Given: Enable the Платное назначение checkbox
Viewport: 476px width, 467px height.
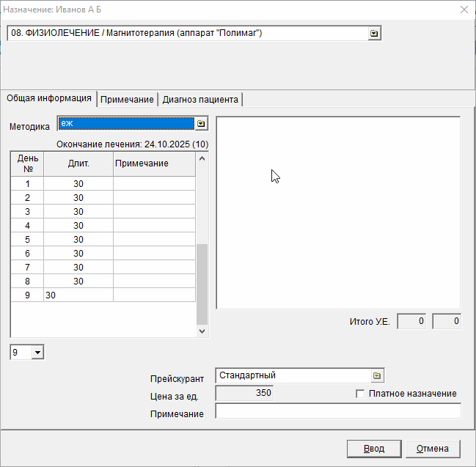Looking at the screenshot, I should tap(360, 394).
